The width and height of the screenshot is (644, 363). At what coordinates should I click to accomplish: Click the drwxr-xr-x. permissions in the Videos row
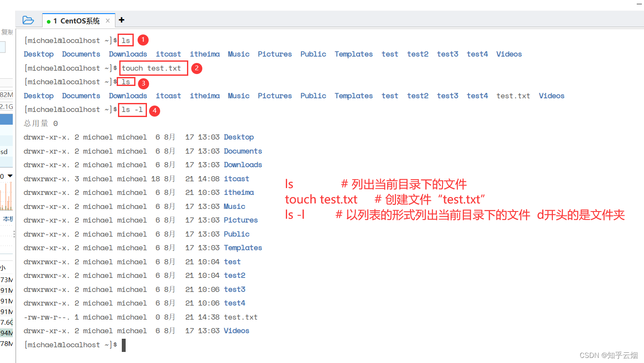47,331
